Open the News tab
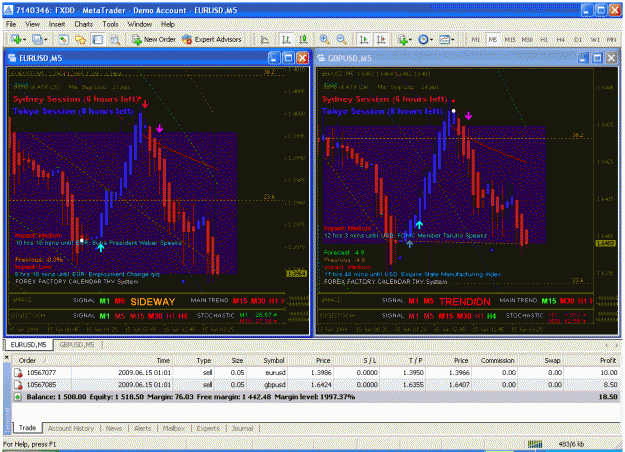Image resolution: width=625 pixels, height=452 pixels. 114,428
